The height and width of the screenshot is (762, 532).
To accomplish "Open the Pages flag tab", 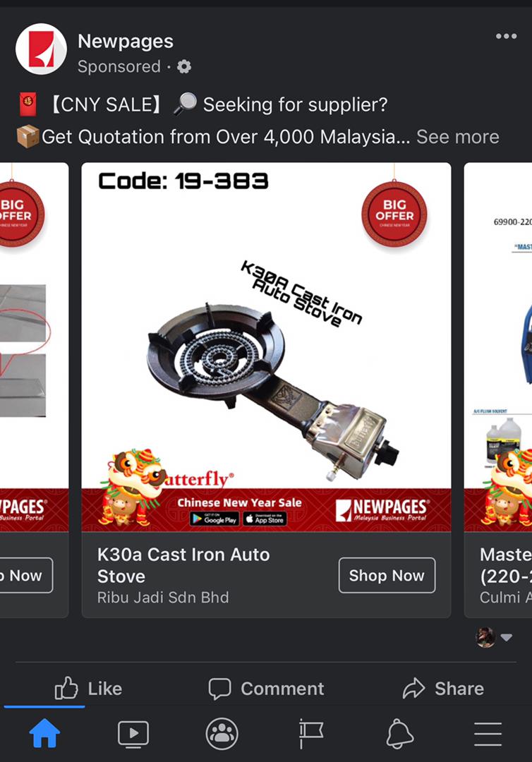I will (x=310, y=734).
